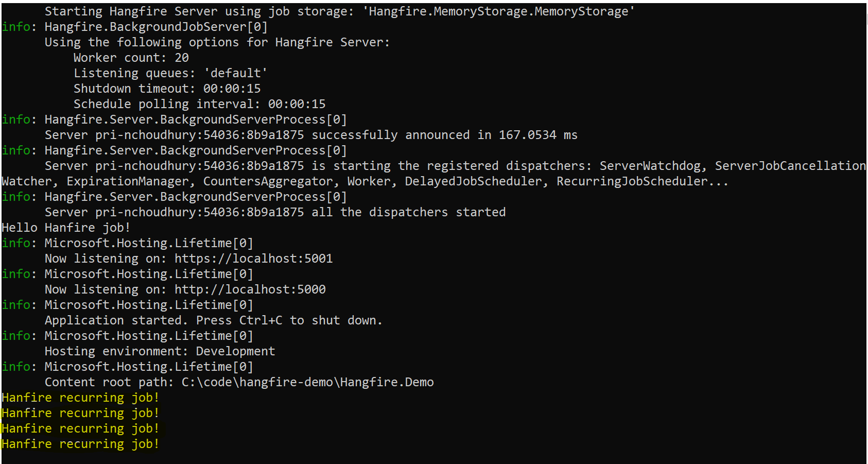This screenshot has height=464, width=868.
Task: Click the 'Hangfire.MemoryStorage.MemoryStorage' storage name
Action: click(498, 11)
